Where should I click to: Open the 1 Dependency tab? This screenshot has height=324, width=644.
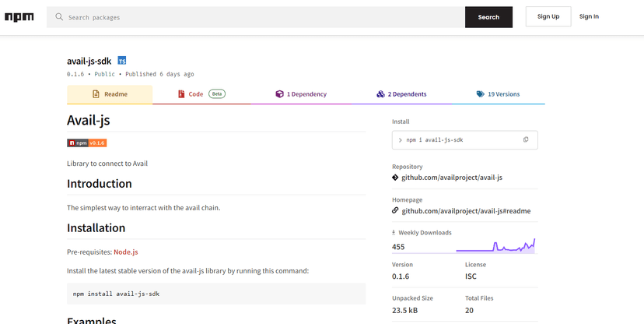(x=301, y=94)
